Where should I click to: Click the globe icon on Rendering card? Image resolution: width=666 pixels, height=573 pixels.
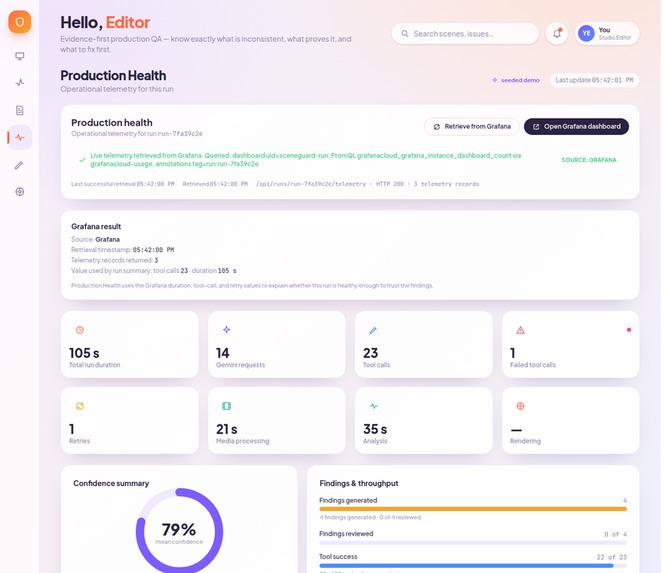click(520, 406)
